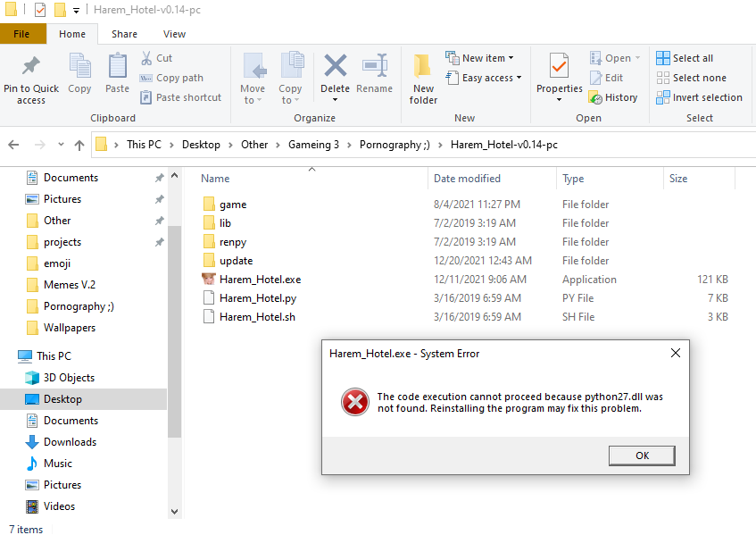
Task: Click the New folder icon
Action: (x=423, y=66)
